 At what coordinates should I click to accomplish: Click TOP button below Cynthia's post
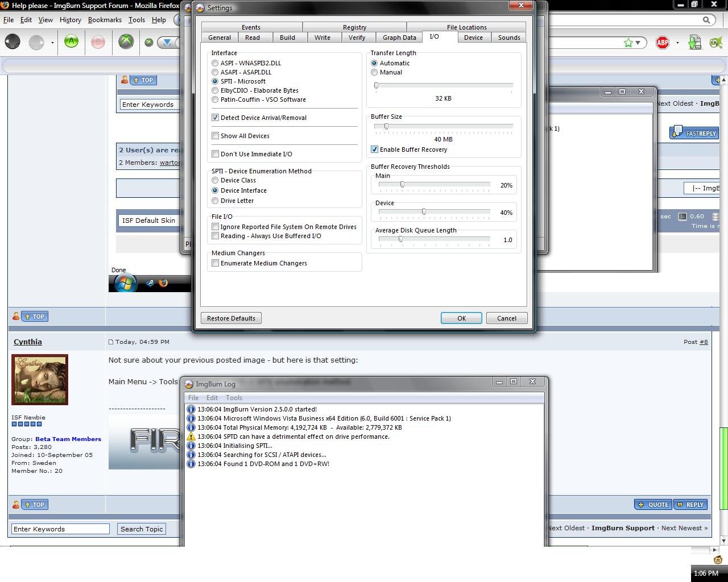pyautogui.click(x=34, y=505)
